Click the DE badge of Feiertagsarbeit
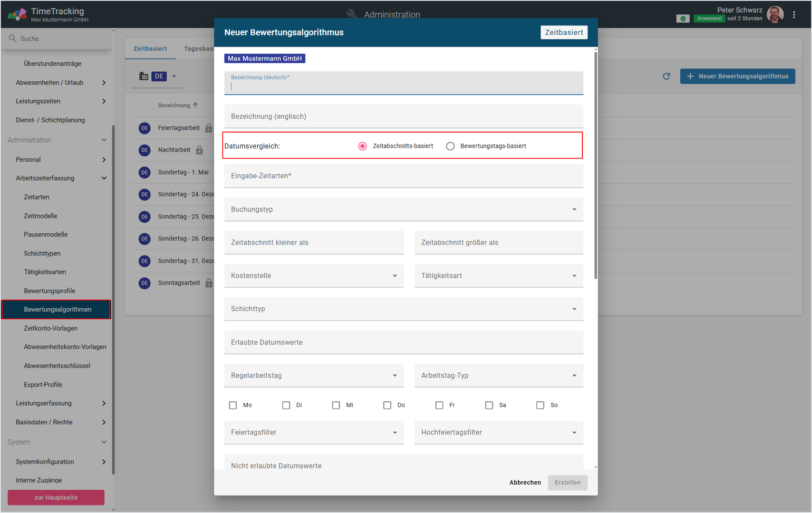This screenshot has width=812, height=513. [145, 128]
